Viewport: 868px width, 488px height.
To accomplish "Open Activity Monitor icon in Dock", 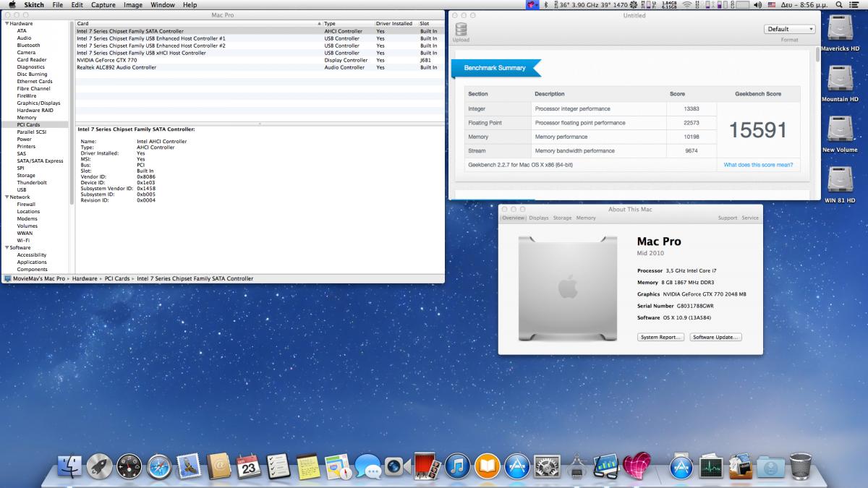I will [711, 467].
